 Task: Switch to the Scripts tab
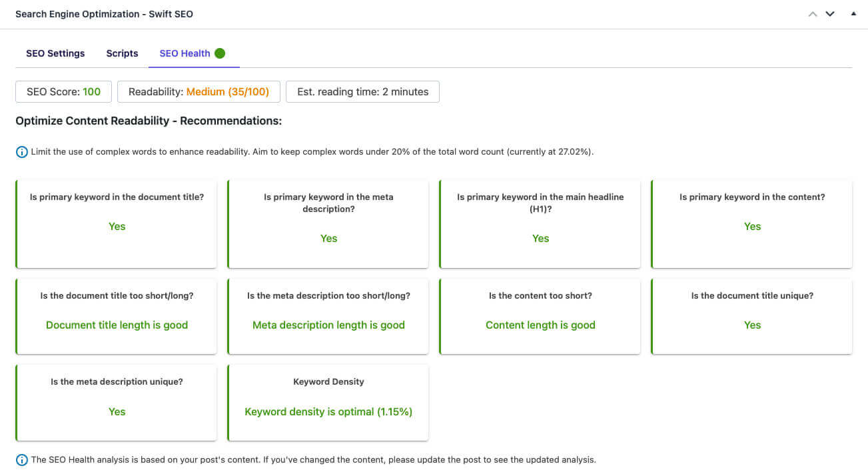[x=122, y=53]
